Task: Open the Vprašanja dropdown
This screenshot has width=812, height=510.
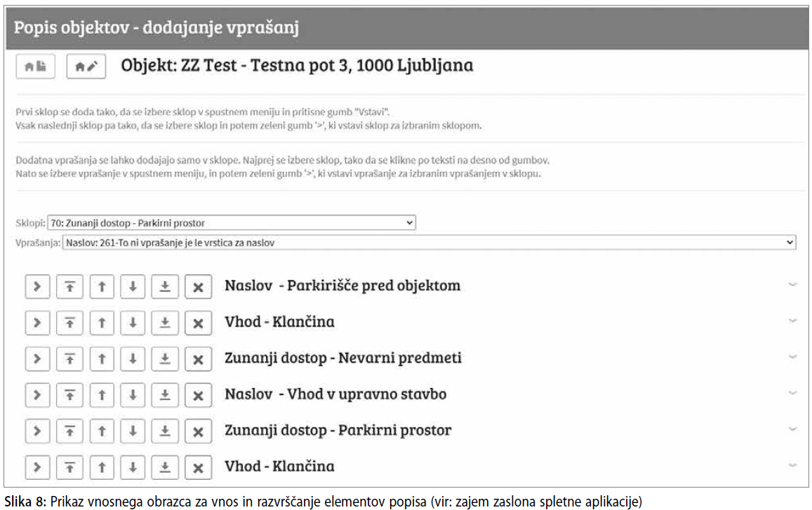Action: [x=429, y=242]
